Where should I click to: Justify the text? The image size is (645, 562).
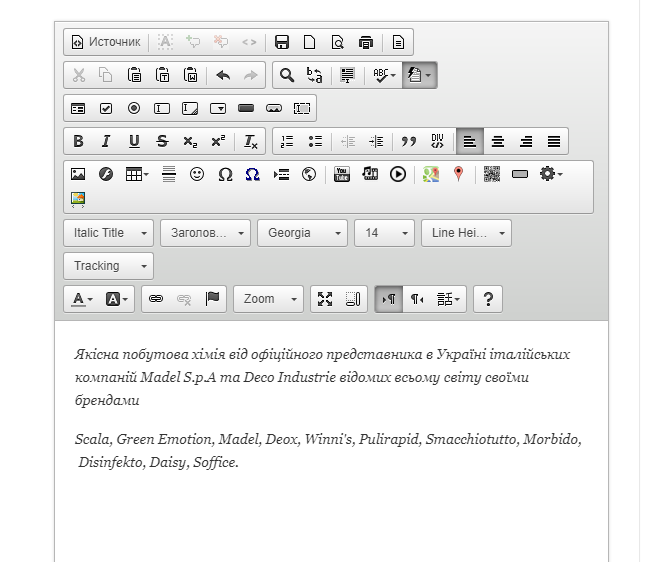pyautogui.click(x=554, y=142)
